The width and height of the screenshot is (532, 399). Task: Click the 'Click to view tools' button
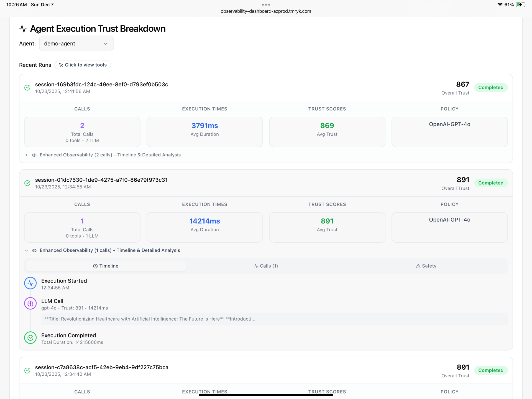click(x=83, y=65)
